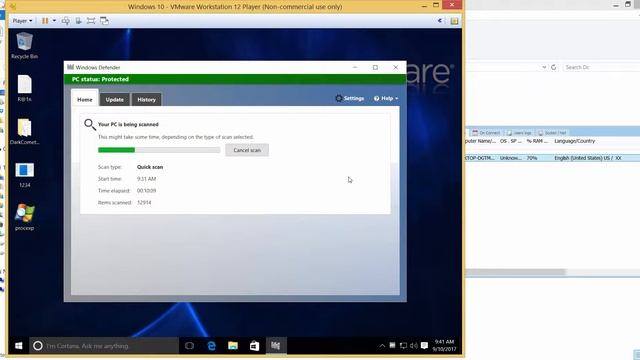Viewport: 640px width, 360px height.
Task: Click the Windows Defender taskbar button
Action: pos(276,346)
